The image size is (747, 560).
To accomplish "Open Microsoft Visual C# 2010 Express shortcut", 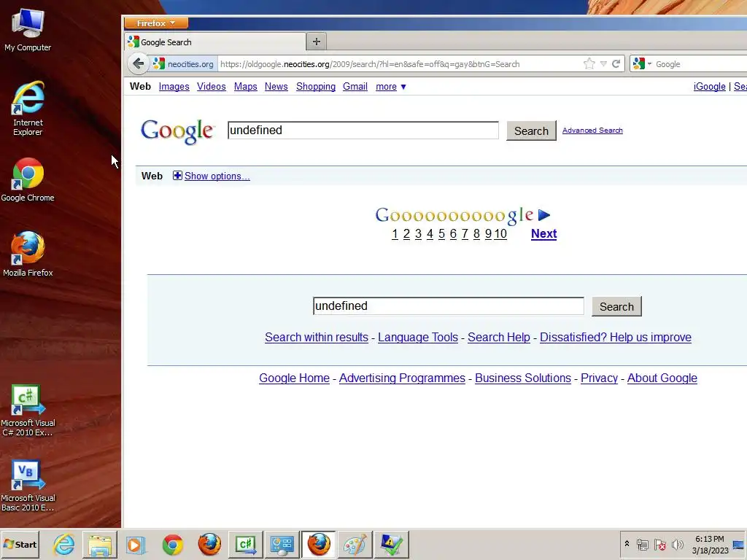I will [28, 411].
